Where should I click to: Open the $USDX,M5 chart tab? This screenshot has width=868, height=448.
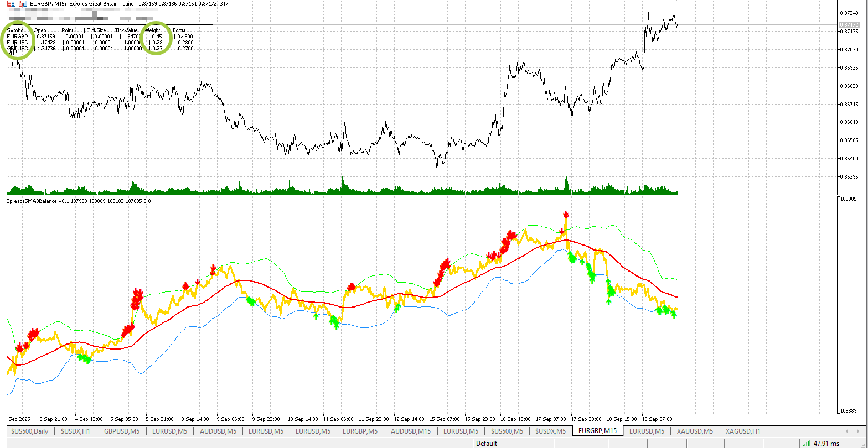pyautogui.click(x=550, y=431)
